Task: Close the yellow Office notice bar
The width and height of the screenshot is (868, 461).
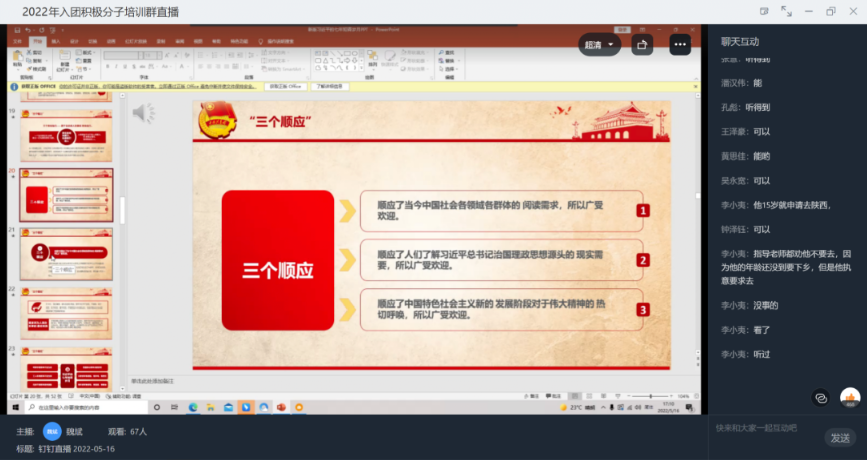Action: 695,87
